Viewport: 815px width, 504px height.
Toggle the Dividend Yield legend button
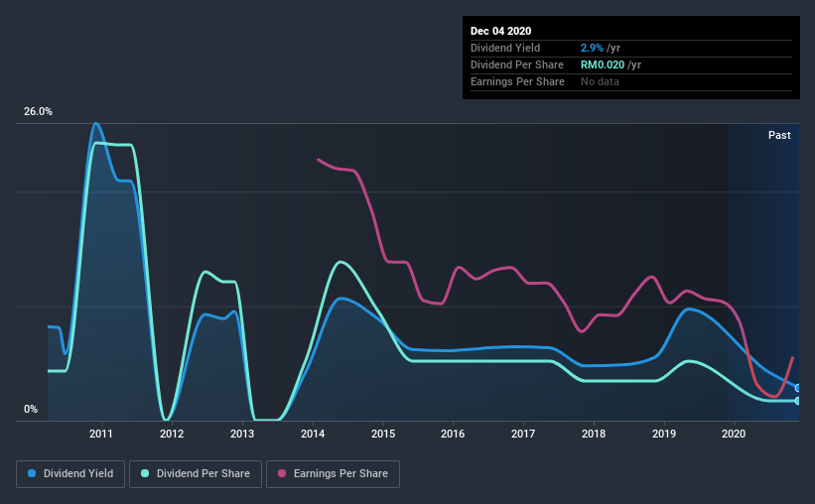pyautogui.click(x=70, y=474)
